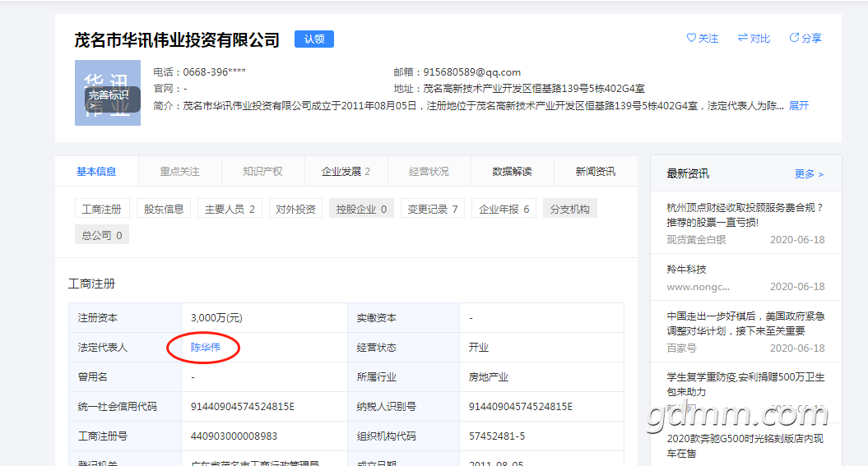868x466 pixels.
Task: Open the 新闻资讯 tab
Action: pyautogui.click(x=595, y=172)
